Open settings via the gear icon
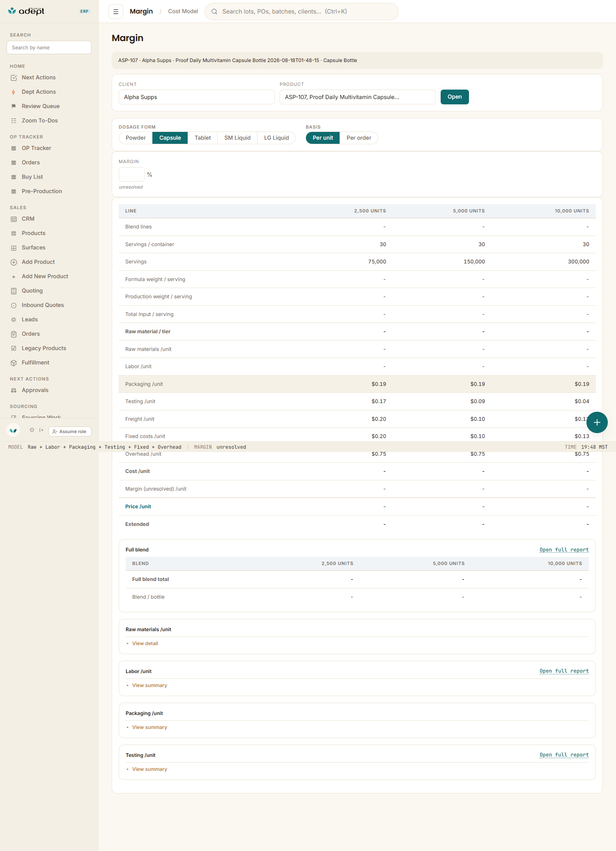The height and width of the screenshot is (851, 616). pos(32,430)
